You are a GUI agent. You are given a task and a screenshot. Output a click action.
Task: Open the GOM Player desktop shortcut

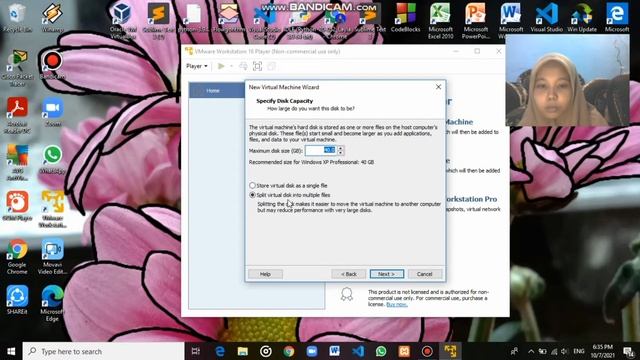pyautogui.click(x=17, y=206)
